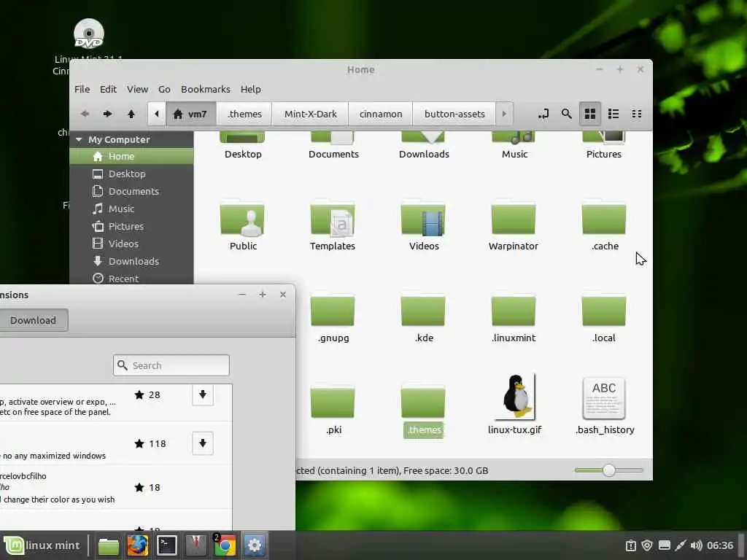Collapse the My Computer sidebar section
The height and width of the screenshot is (560, 747).
pos(79,139)
